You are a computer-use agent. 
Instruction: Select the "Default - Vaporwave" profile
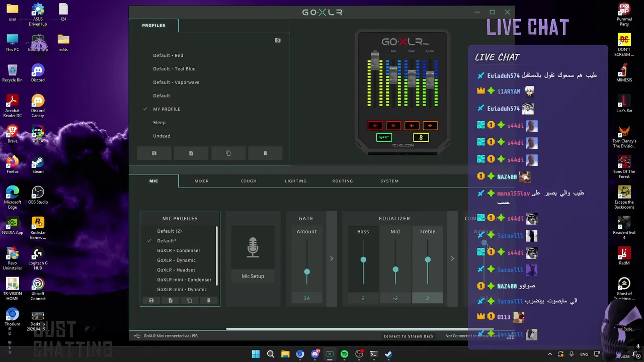coord(176,82)
